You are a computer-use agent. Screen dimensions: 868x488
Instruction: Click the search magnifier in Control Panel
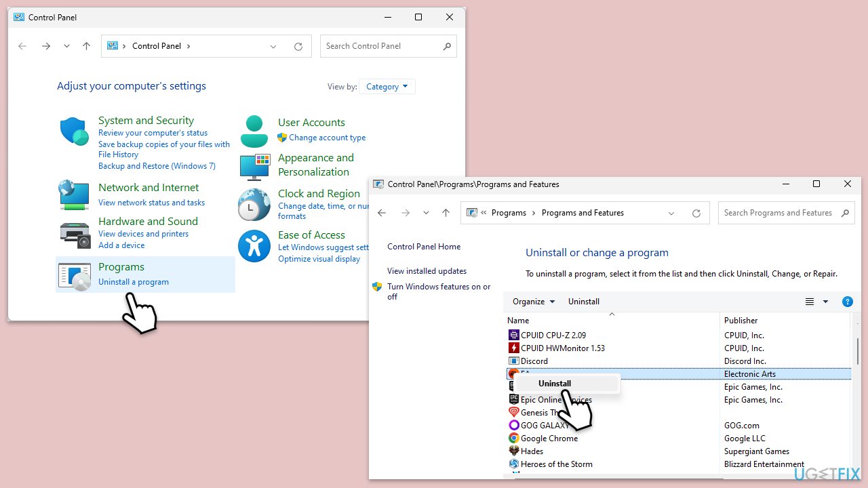click(x=447, y=46)
